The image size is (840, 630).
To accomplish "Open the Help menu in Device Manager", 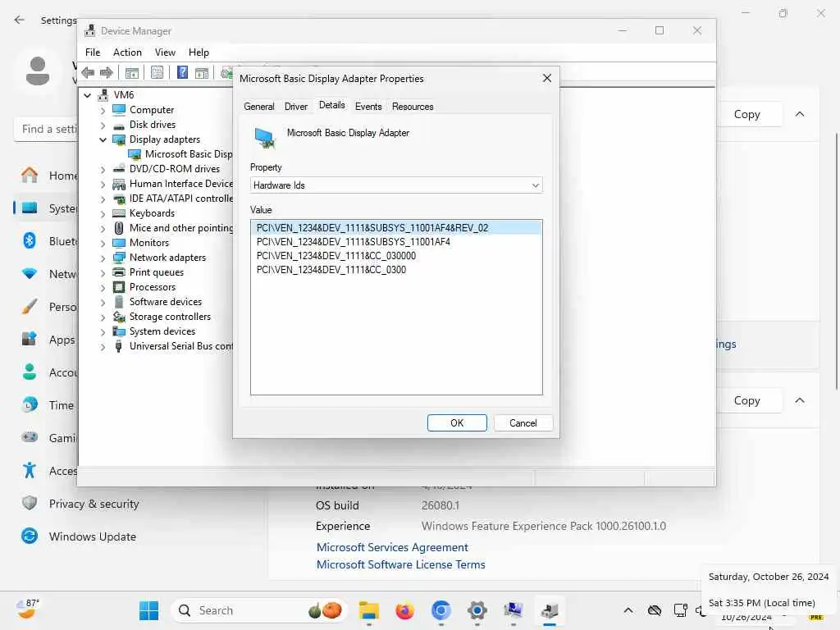I will point(199,52).
